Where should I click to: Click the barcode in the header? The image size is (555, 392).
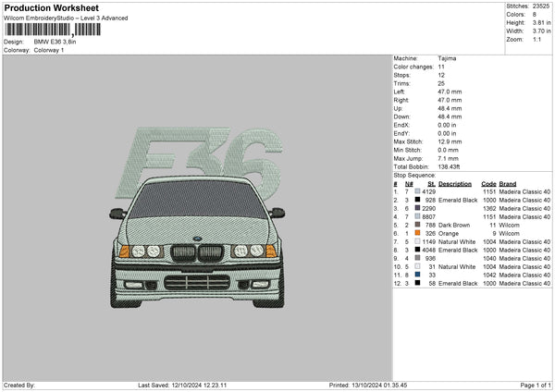click(x=53, y=30)
